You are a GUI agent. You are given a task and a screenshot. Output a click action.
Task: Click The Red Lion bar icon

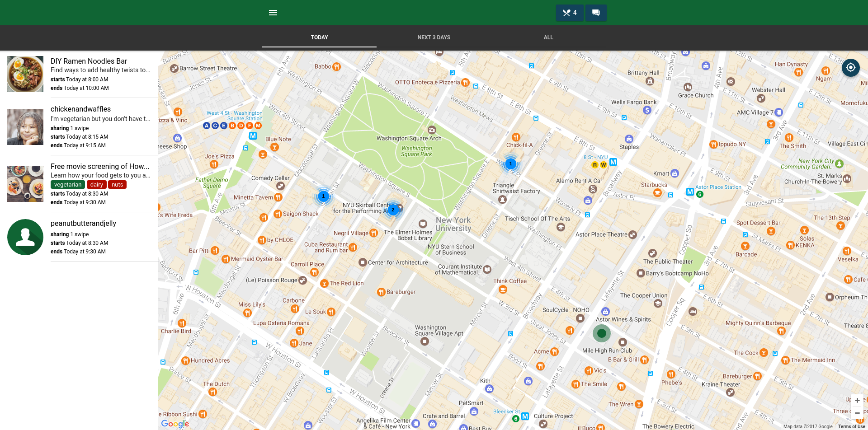[x=324, y=284]
